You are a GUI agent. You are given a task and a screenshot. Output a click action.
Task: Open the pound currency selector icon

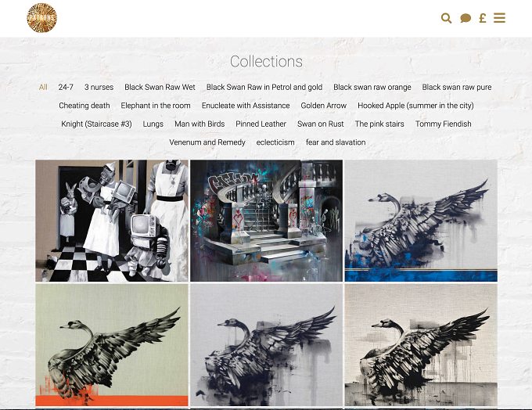[x=483, y=18]
